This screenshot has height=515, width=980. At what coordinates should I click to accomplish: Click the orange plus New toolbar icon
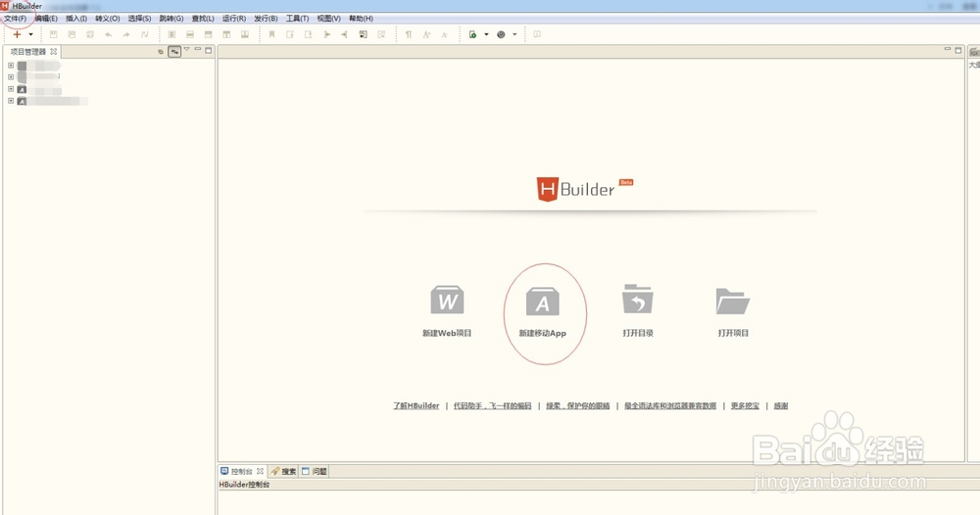click(17, 34)
